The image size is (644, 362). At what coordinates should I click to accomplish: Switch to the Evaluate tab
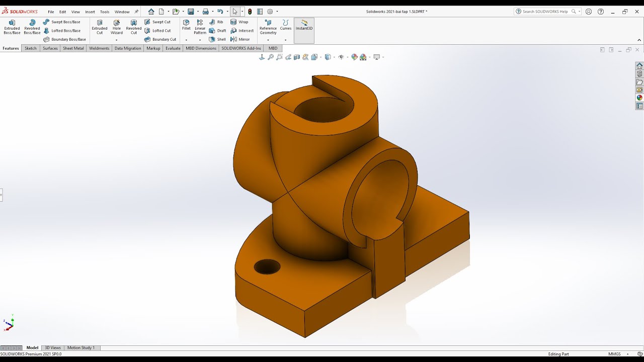coord(173,48)
